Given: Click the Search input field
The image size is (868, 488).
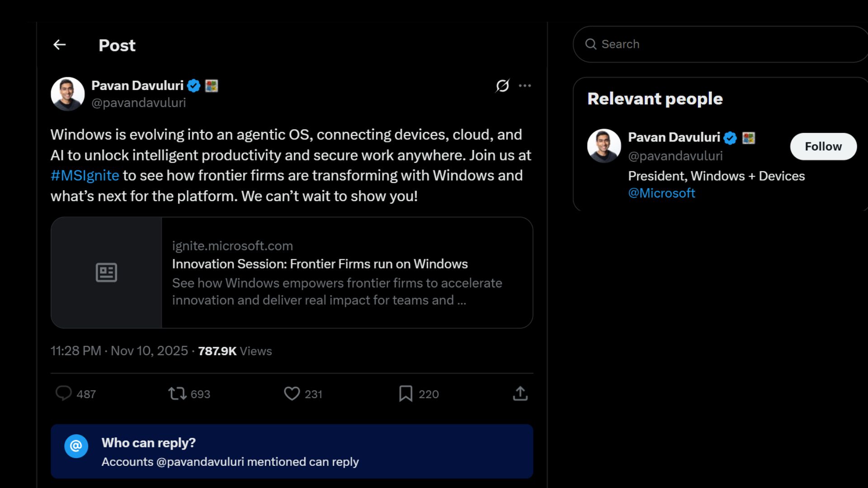Looking at the screenshot, I should [678, 44].
